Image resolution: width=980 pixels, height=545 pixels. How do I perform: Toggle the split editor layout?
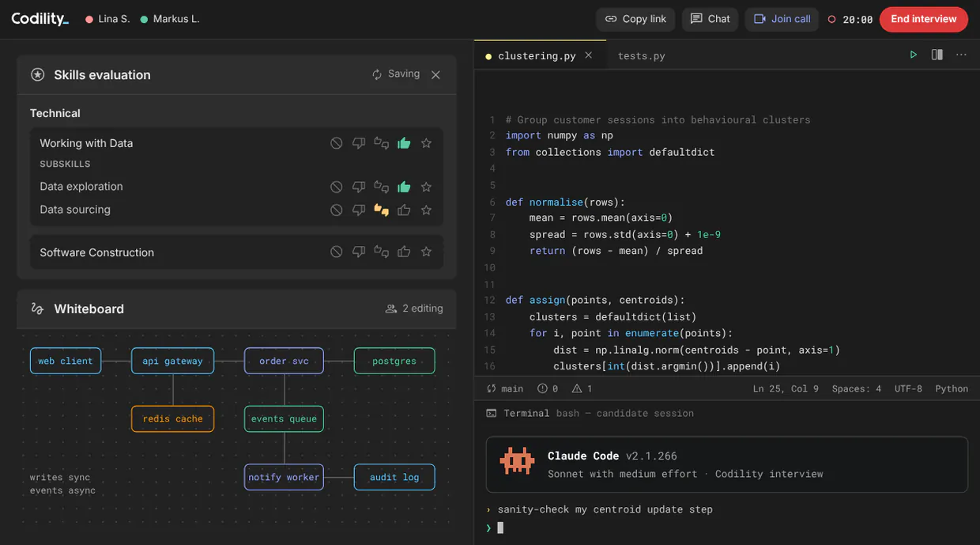click(937, 55)
